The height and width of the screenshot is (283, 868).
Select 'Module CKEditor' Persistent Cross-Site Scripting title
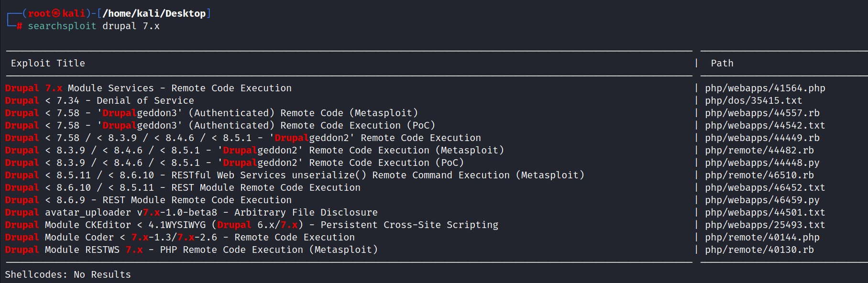coord(252,225)
